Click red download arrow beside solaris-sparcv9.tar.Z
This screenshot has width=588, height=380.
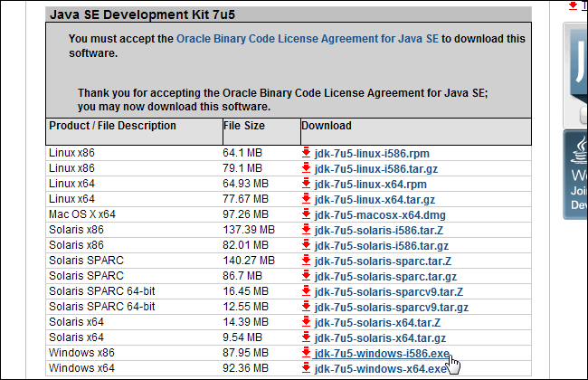307,290
